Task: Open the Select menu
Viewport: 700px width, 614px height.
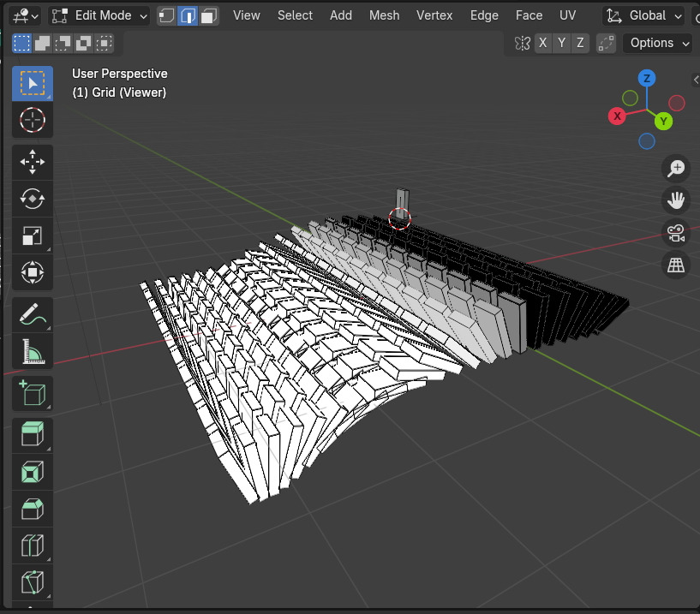Action: click(295, 15)
